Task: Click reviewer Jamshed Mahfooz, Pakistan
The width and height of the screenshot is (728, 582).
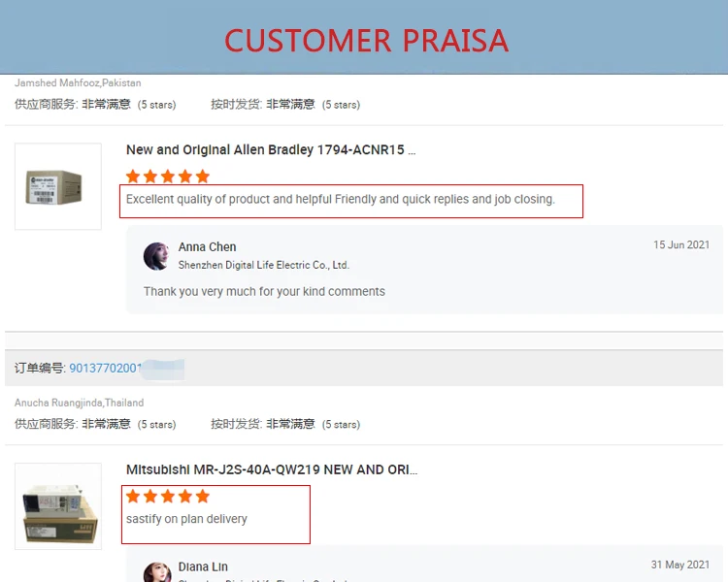Action: [78, 82]
